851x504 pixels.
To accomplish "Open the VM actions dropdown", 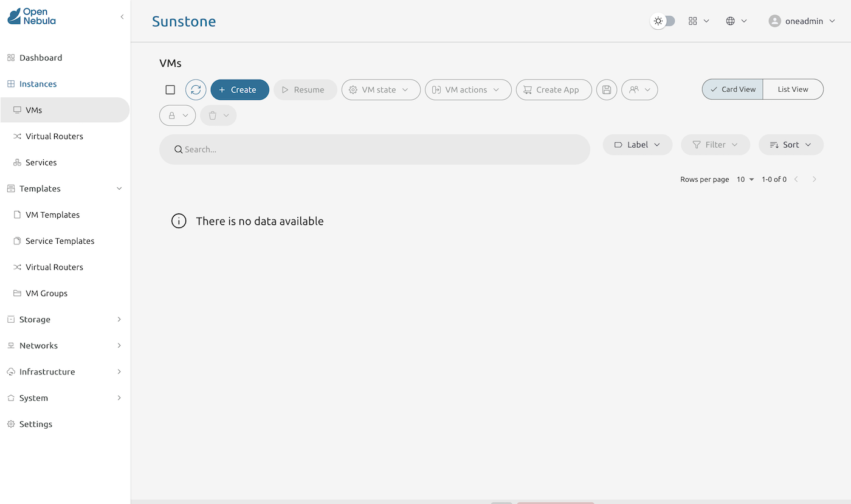I will [x=468, y=89].
